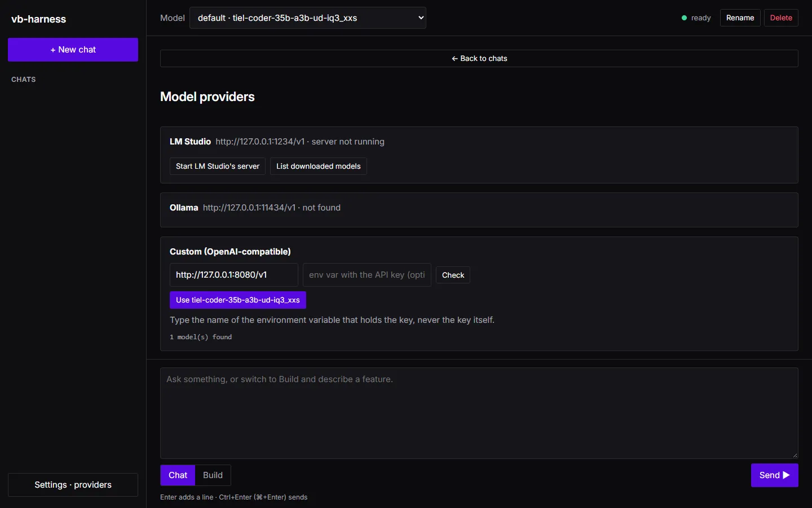Start LM Studio's server
This screenshot has height=508, width=812.
(x=218, y=167)
